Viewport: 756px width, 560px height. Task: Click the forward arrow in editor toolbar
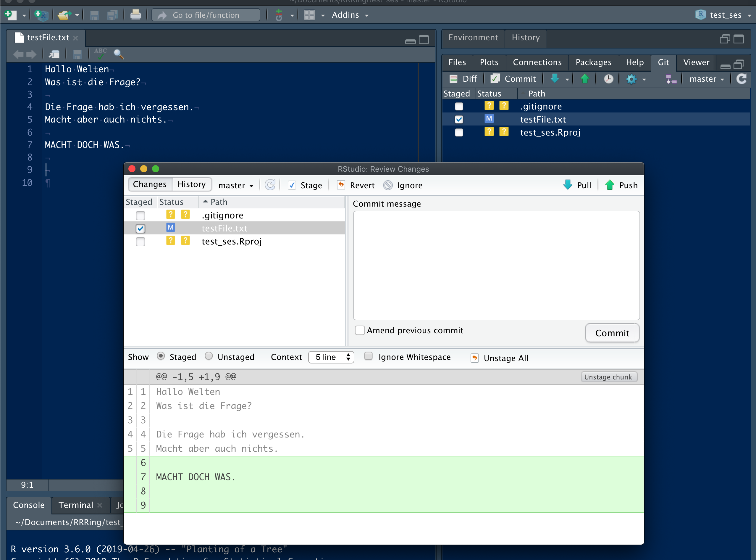(x=31, y=54)
